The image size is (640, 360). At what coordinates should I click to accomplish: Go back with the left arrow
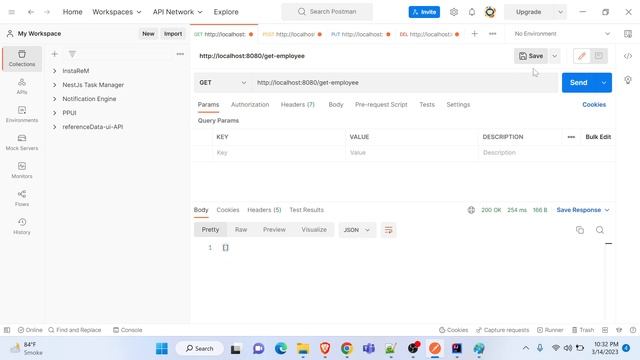point(31,12)
